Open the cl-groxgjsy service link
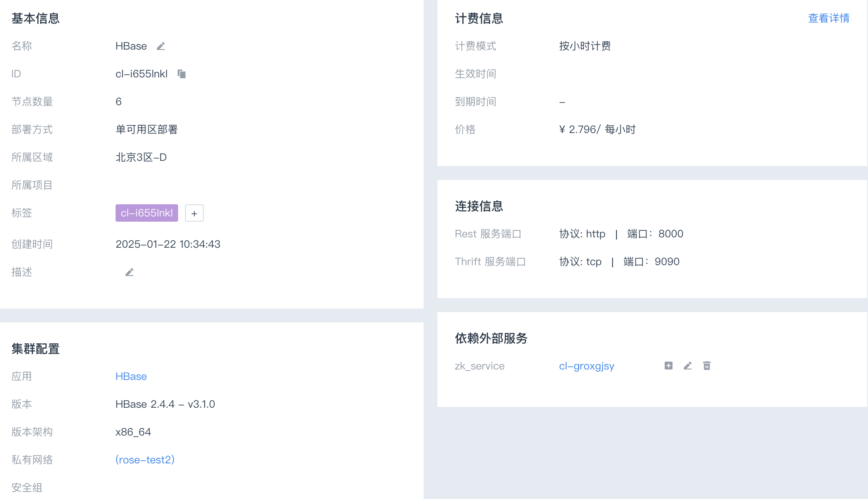Viewport: 868px width, 499px height. (586, 366)
